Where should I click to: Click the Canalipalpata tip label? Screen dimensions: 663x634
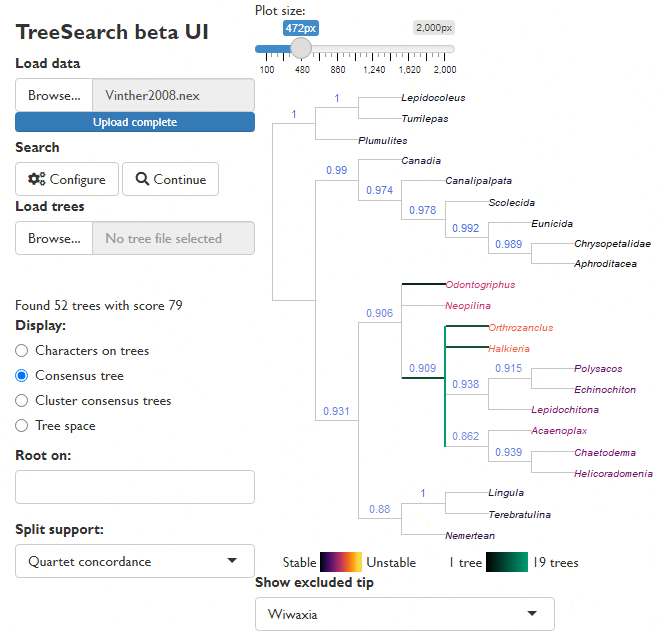point(478,181)
